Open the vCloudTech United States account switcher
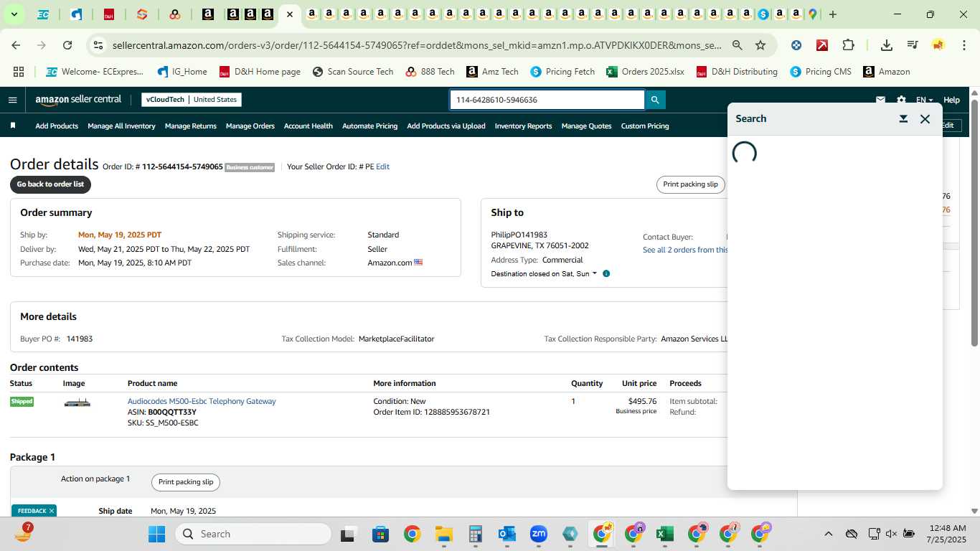This screenshot has height=551, width=980. pyautogui.click(x=192, y=100)
